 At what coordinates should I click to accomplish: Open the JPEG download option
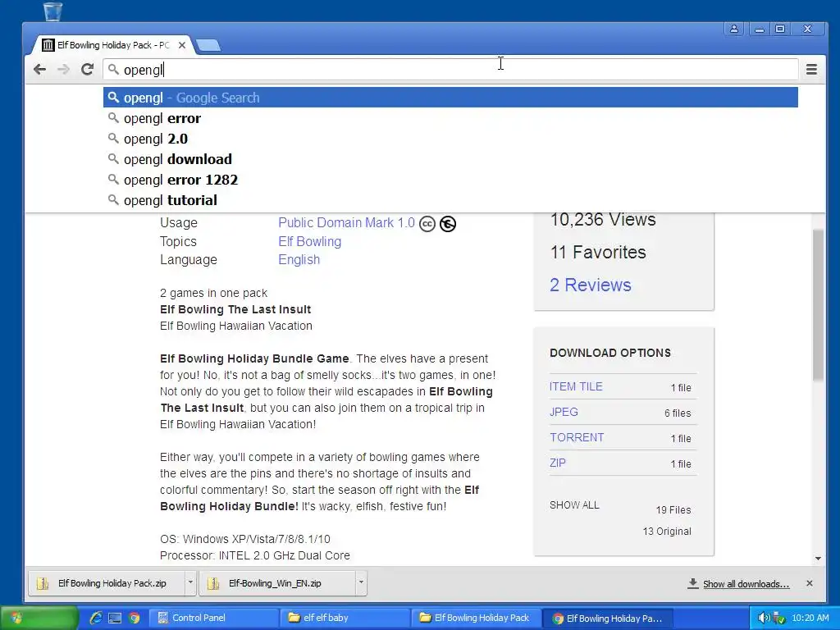pyautogui.click(x=564, y=412)
